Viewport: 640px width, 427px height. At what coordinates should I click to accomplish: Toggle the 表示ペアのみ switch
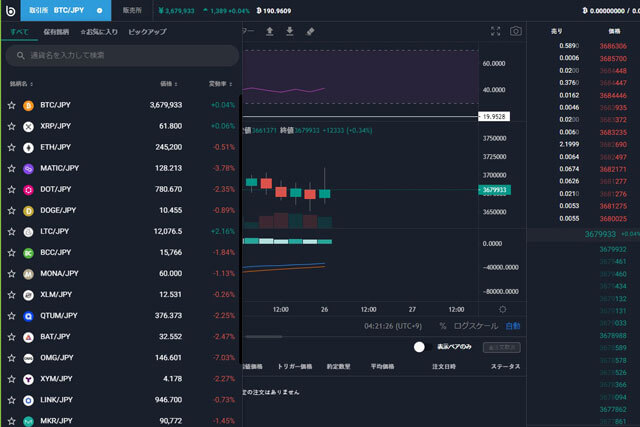tap(420, 347)
